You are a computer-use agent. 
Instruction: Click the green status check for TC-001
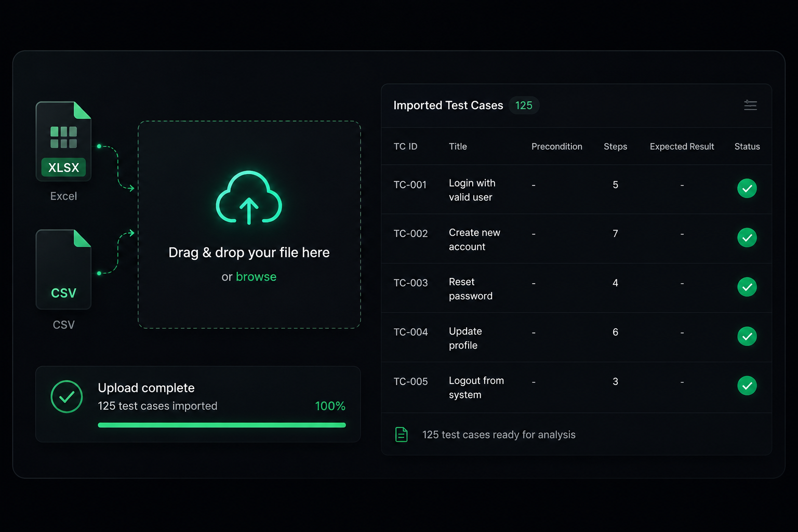point(747,188)
